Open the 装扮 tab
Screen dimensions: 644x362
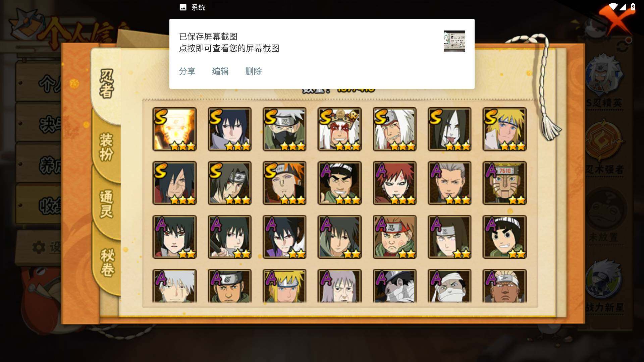107,147
